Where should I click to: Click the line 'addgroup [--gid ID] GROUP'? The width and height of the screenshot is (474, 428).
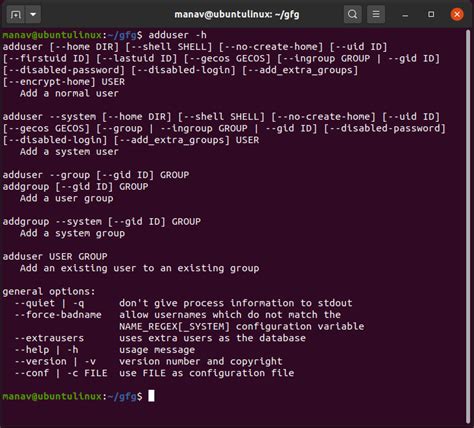coord(75,187)
